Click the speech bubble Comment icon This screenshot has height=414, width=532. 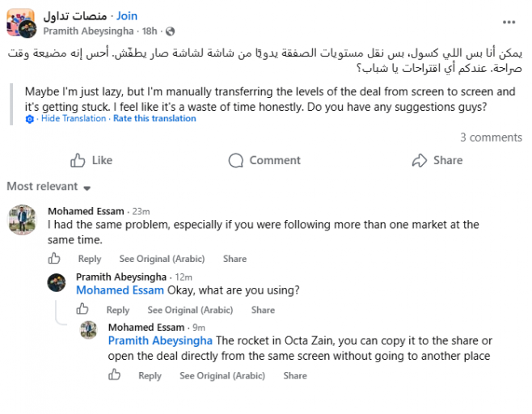(x=236, y=161)
